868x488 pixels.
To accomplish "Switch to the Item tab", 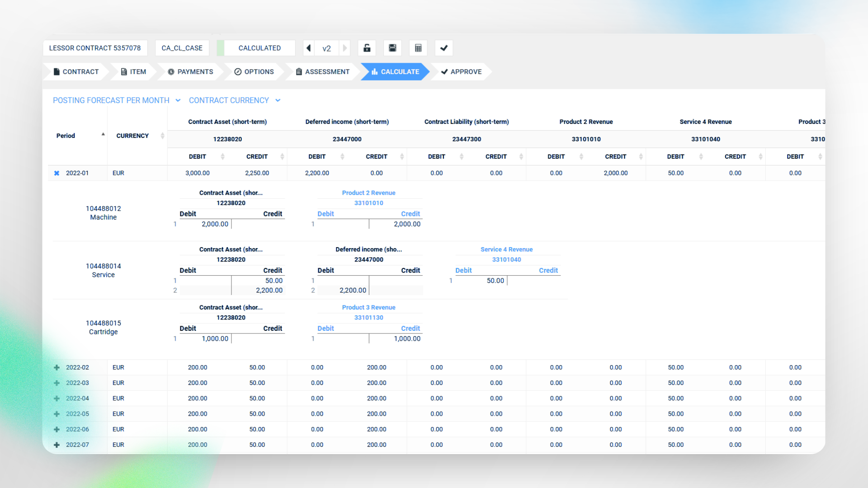I will coord(133,72).
